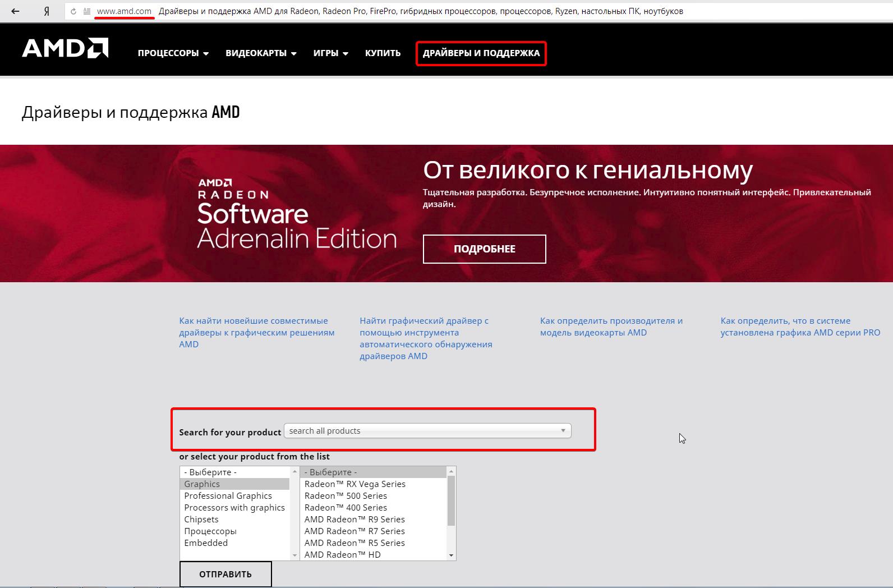Select Processors with graphics category

[234, 507]
